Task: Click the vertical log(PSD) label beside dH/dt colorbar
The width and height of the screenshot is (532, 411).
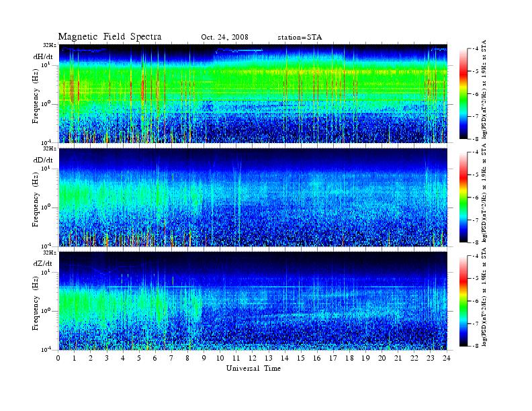Action: coord(484,89)
